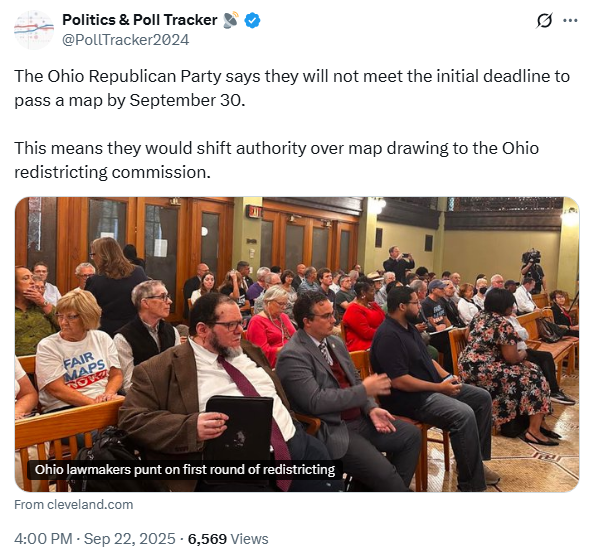Screen dimensions: 594x554
Task: Open the @PollTracker2024 handle link
Action: [125, 40]
